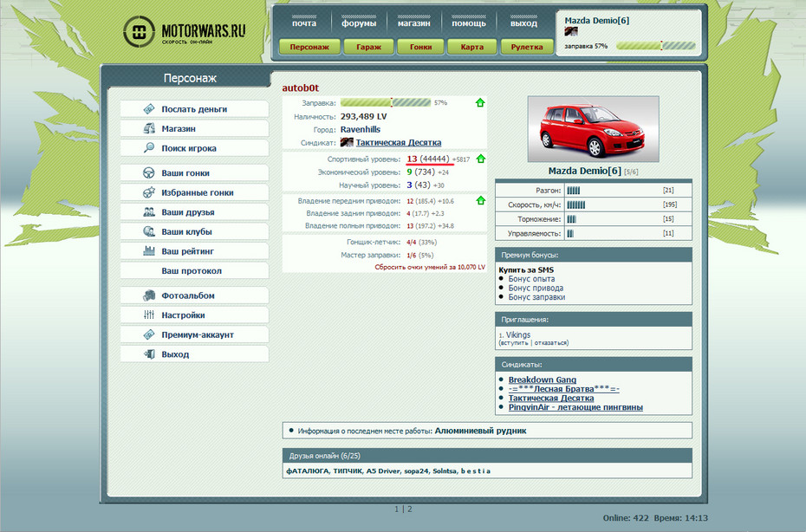Go to page 1 at the bottom

tap(397, 509)
